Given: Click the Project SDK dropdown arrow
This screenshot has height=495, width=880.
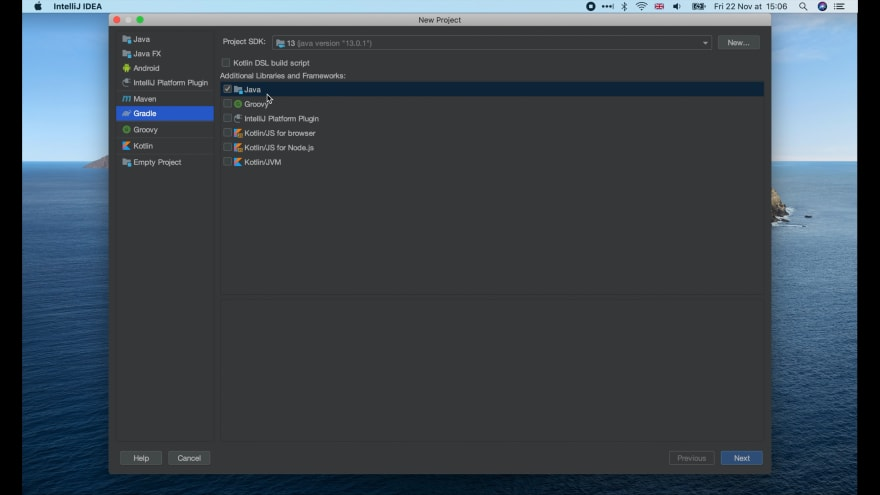Looking at the screenshot, I should point(705,43).
